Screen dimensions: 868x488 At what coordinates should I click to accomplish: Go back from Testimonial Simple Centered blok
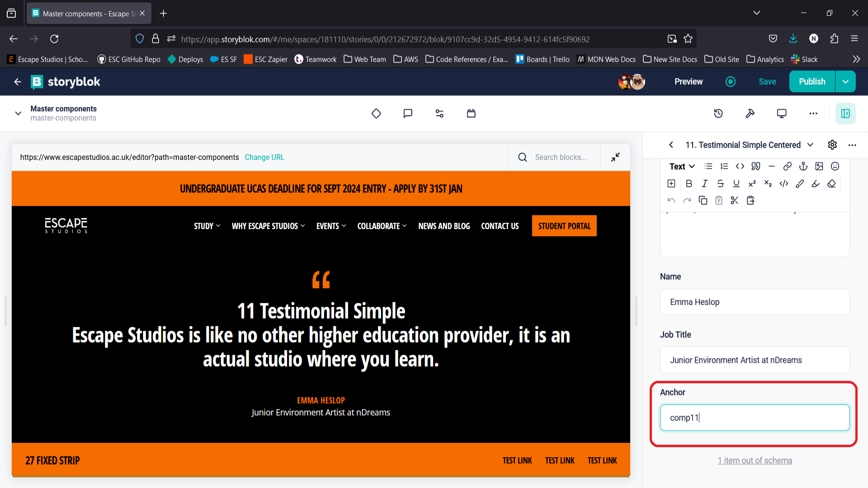[x=671, y=145]
